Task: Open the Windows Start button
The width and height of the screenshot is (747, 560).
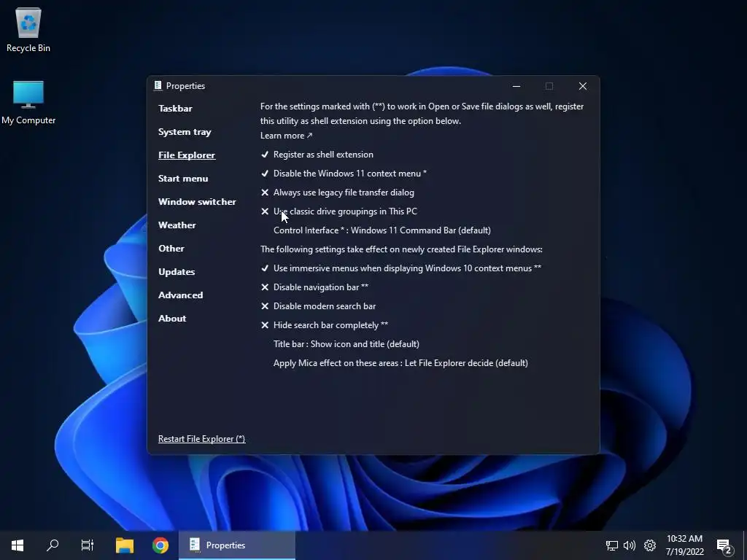Action: point(18,545)
